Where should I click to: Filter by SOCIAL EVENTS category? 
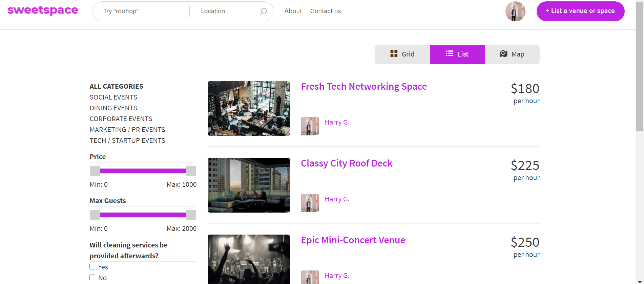coord(113,97)
